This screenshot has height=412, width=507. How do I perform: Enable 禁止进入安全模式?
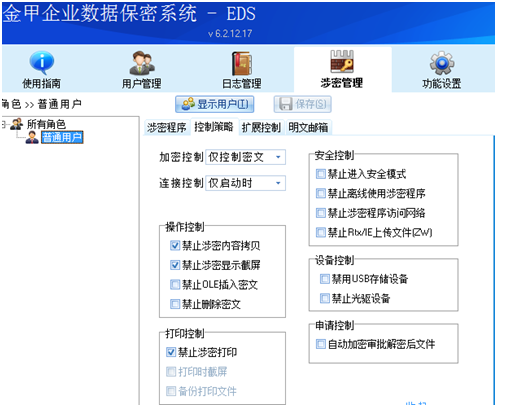tap(321, 174)
